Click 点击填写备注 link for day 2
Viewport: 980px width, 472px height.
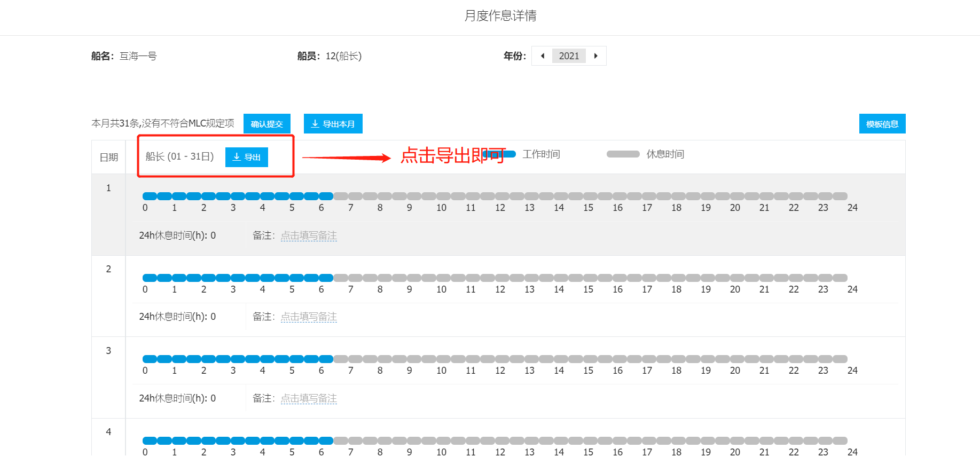coord(309,317)
